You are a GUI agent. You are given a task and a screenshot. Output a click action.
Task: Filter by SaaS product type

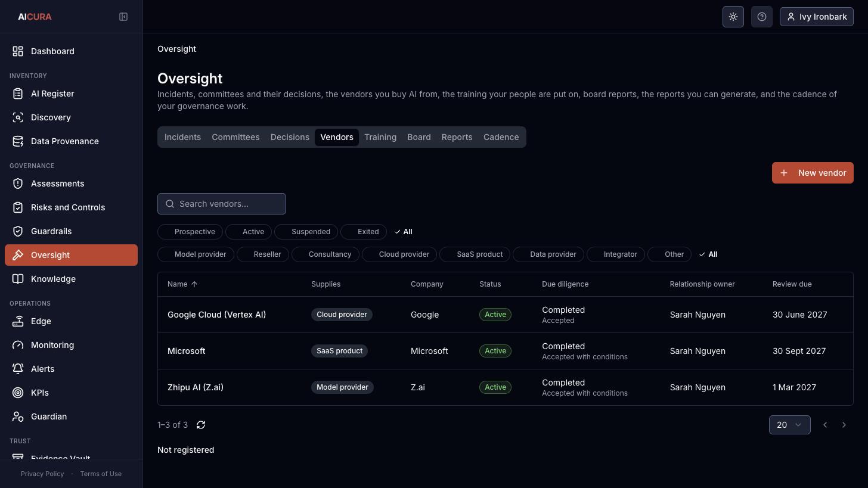(475, 254)
